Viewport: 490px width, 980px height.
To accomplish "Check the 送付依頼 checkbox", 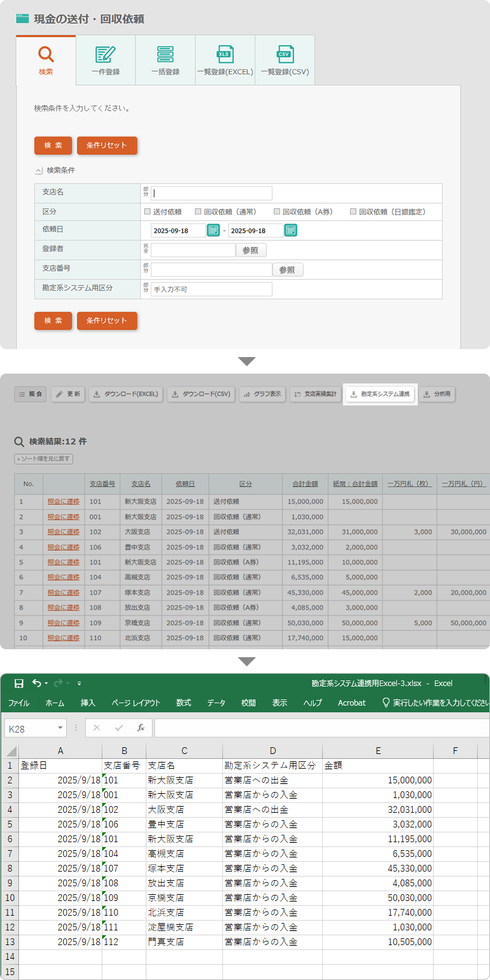I will click(x=147, y=211).
